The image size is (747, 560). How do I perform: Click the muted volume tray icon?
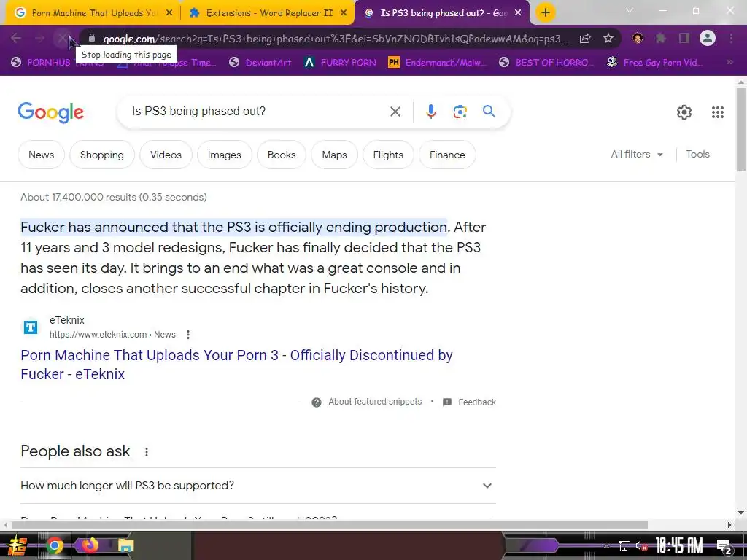(641, 545)
